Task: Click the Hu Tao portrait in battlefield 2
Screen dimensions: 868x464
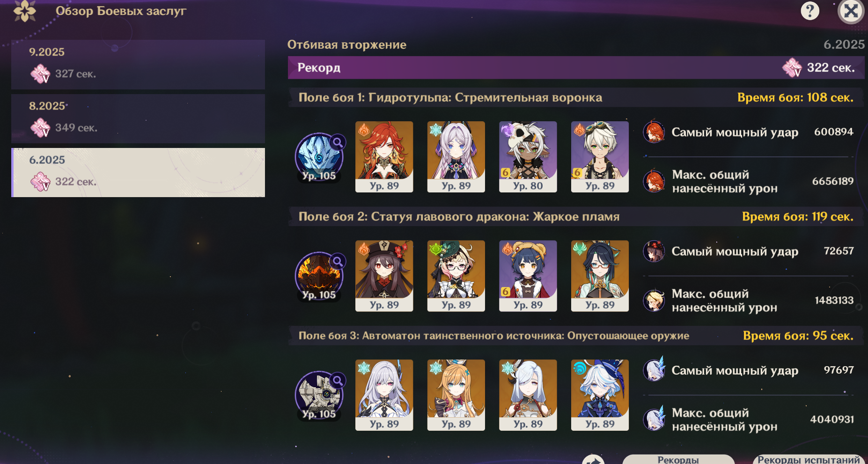Action: coord(384,276)
